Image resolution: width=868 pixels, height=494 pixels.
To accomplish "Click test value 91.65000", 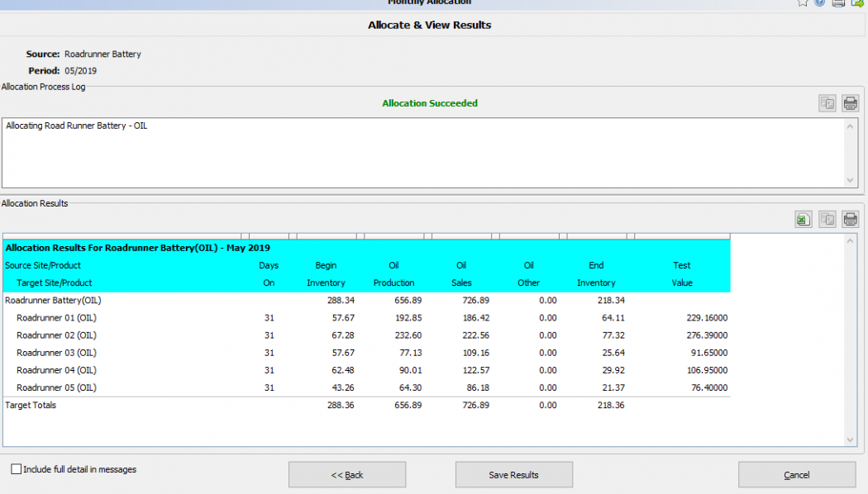I will point(709,353).
